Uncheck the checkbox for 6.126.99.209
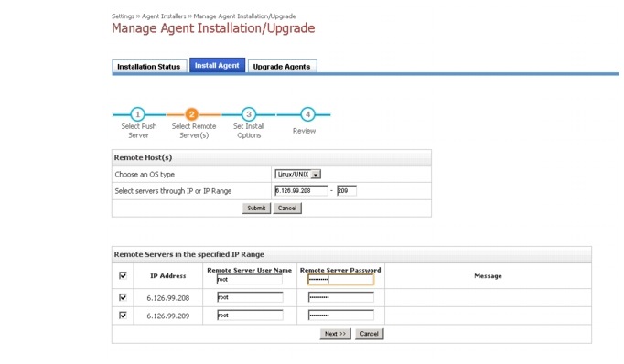Image resolution: width=624 pixels, height=364 pixels. tap(123, 315)
